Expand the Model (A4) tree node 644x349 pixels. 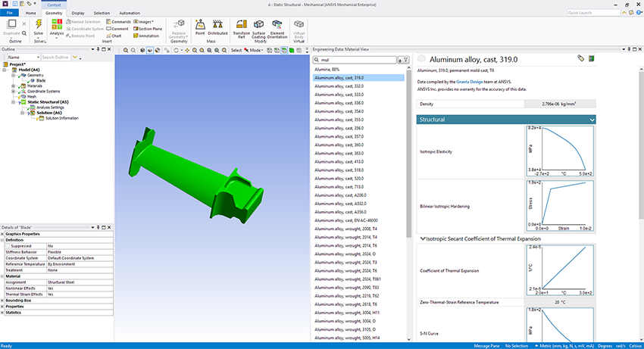5,70
